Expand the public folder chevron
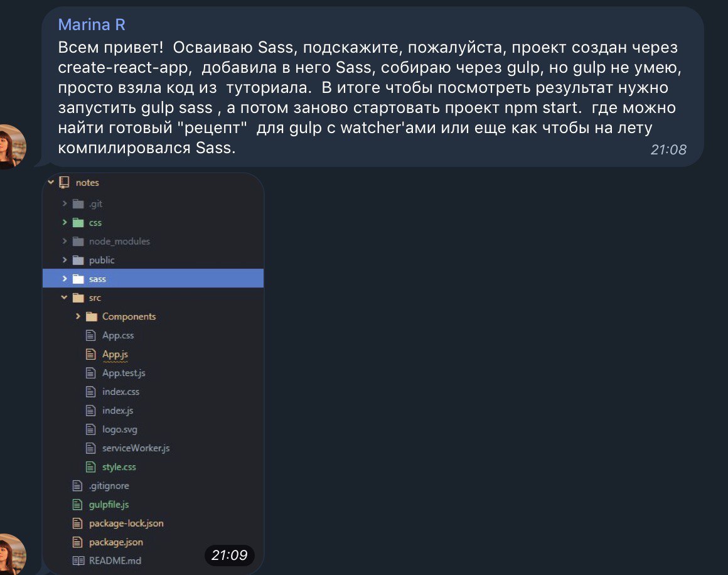 click(x=65, y=260)
